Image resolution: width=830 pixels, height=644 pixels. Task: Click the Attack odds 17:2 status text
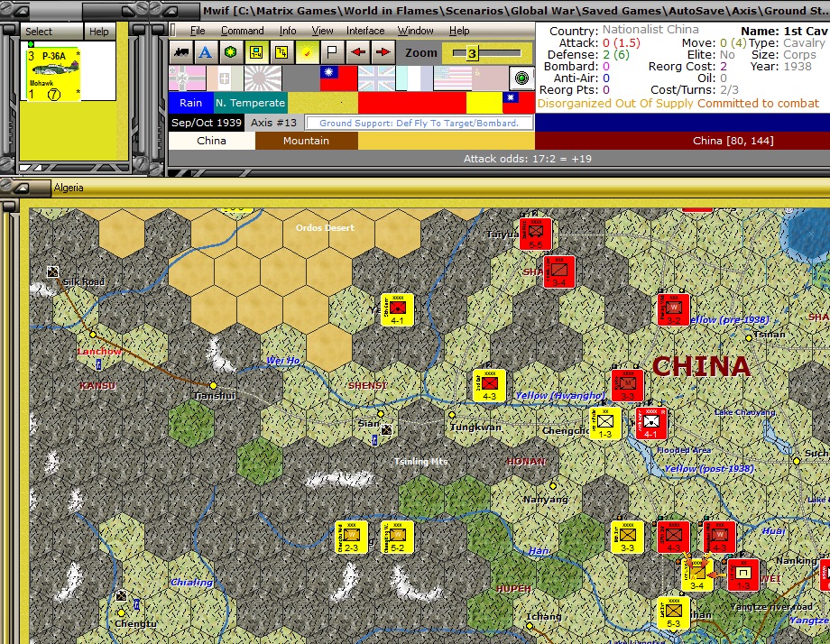click(x=527, y=158)
